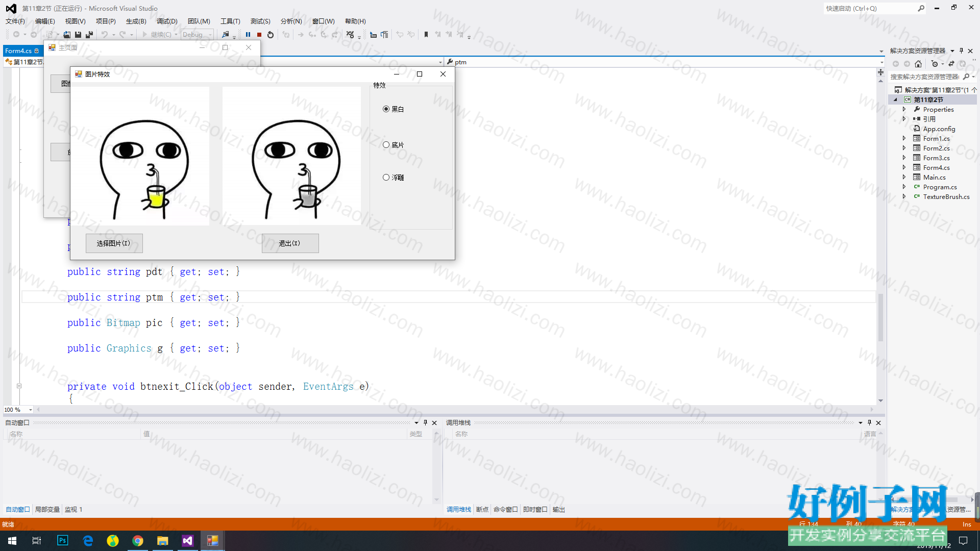The image size is (980, 551).
Task: Expand Program.cs node
Action: point(904,187)
